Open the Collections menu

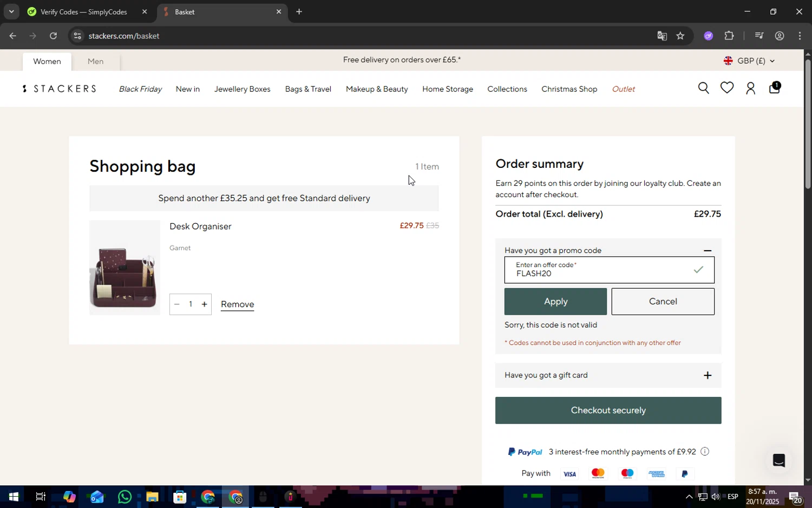point(507,89)
